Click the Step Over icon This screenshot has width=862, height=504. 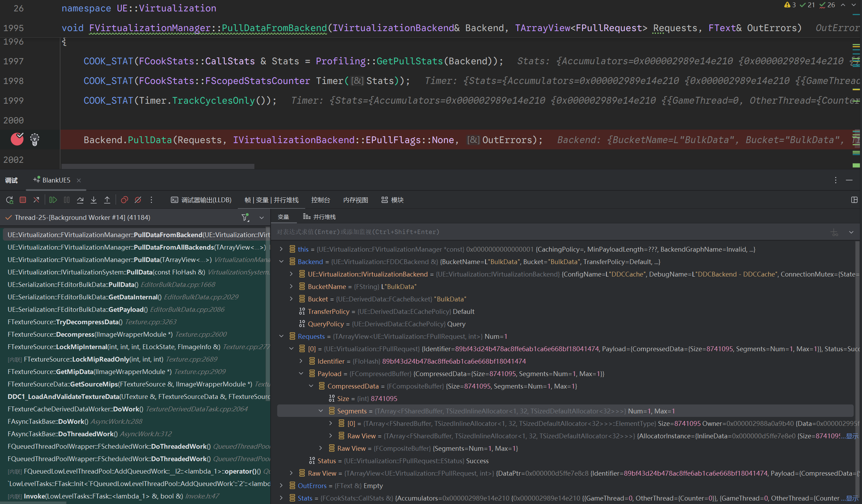click(80, 200)
